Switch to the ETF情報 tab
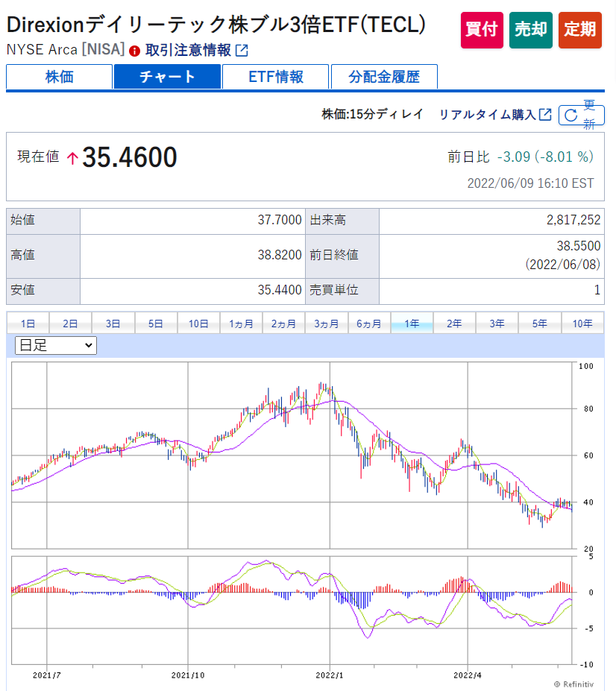This screenshot has height=691, width=616. pos(275,77)
